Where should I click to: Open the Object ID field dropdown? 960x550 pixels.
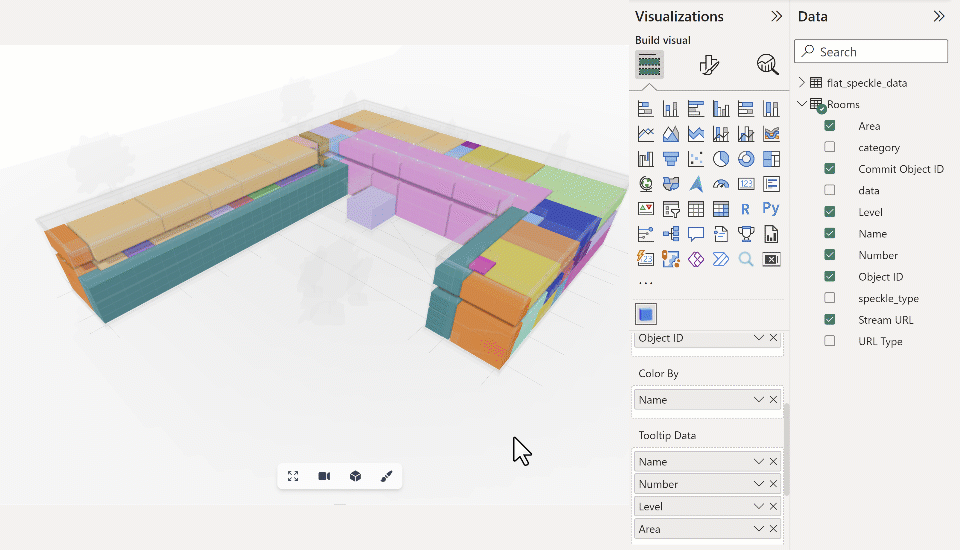759,337
